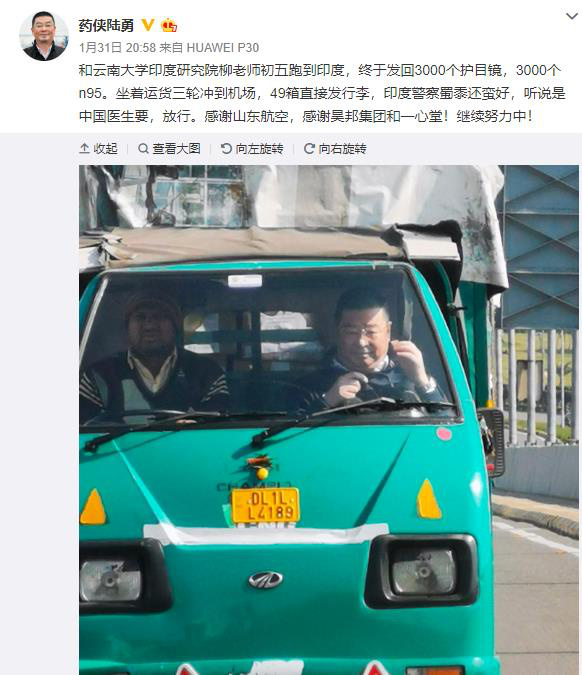Click the yellow DL1L license plate in photo
Viewport: 582px width, 675px height.
tap(265, 505)
